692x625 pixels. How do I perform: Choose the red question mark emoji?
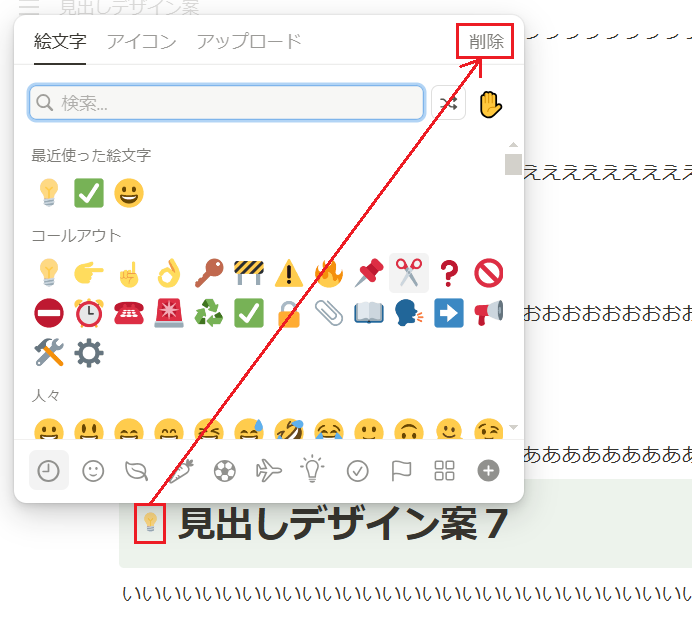[449, 273]
